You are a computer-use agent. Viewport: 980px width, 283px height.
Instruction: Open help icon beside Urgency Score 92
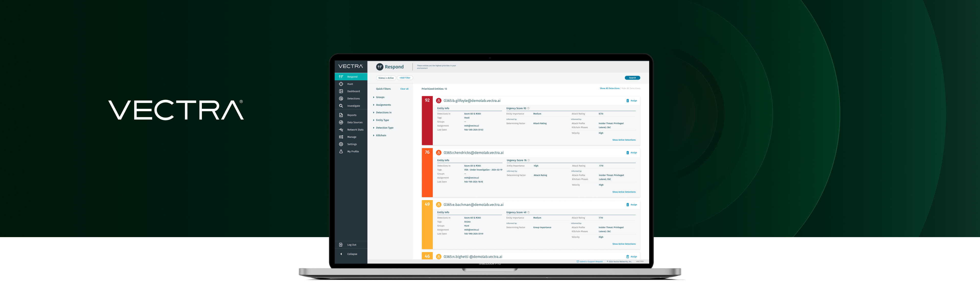[529, 108]
